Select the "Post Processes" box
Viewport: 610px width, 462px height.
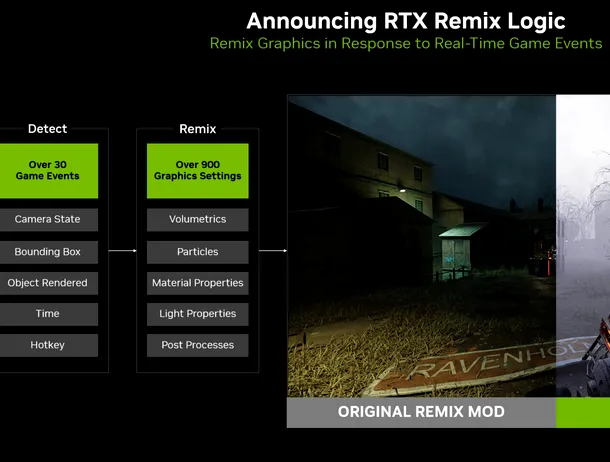[198, 345]
